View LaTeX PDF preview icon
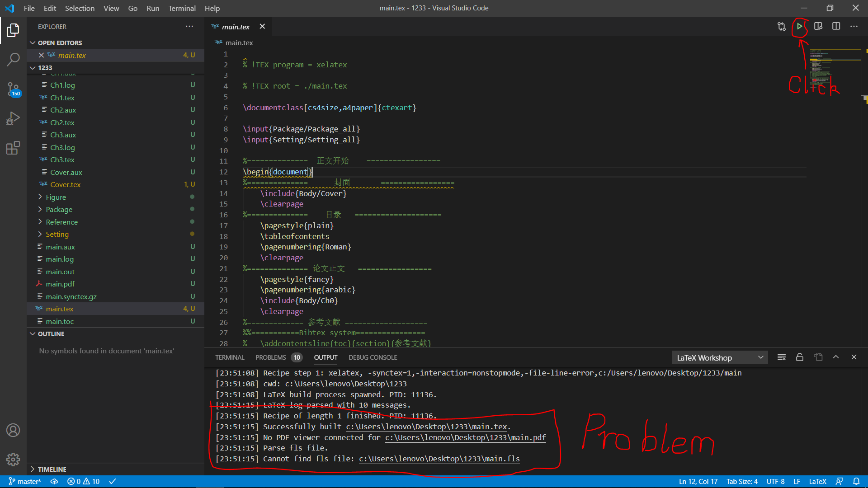The image size is (868, 488). pyautogui.click(x=818, y=26)
